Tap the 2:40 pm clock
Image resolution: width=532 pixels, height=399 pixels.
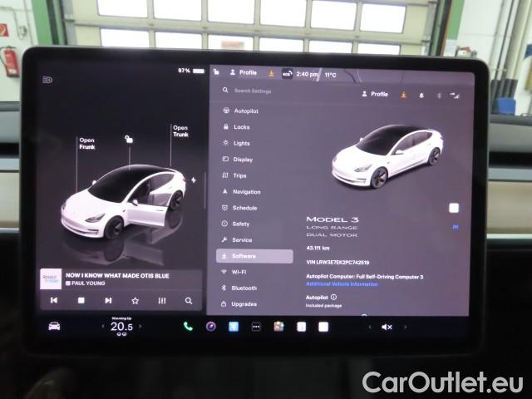307,74
